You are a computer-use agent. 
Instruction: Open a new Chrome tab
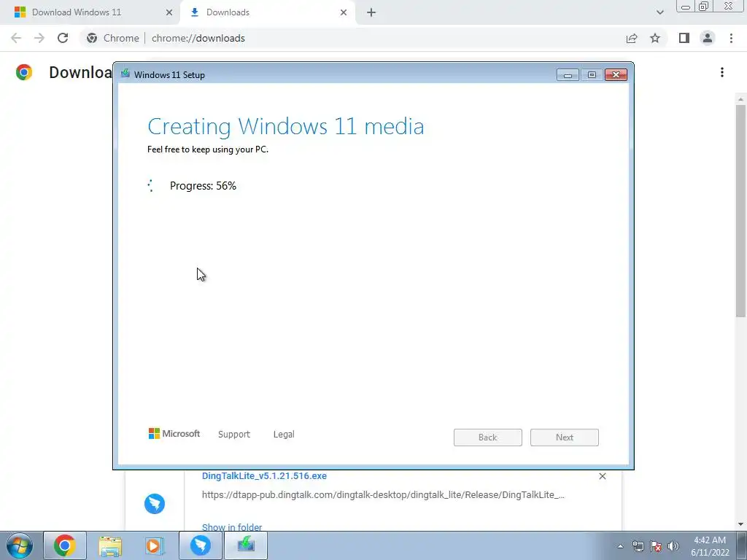click(371, 12)
